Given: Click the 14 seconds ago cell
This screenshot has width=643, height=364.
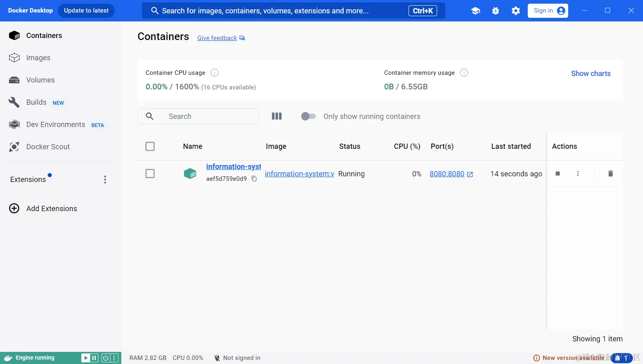Looking at the screenshot, I should [x=516, y=174].
